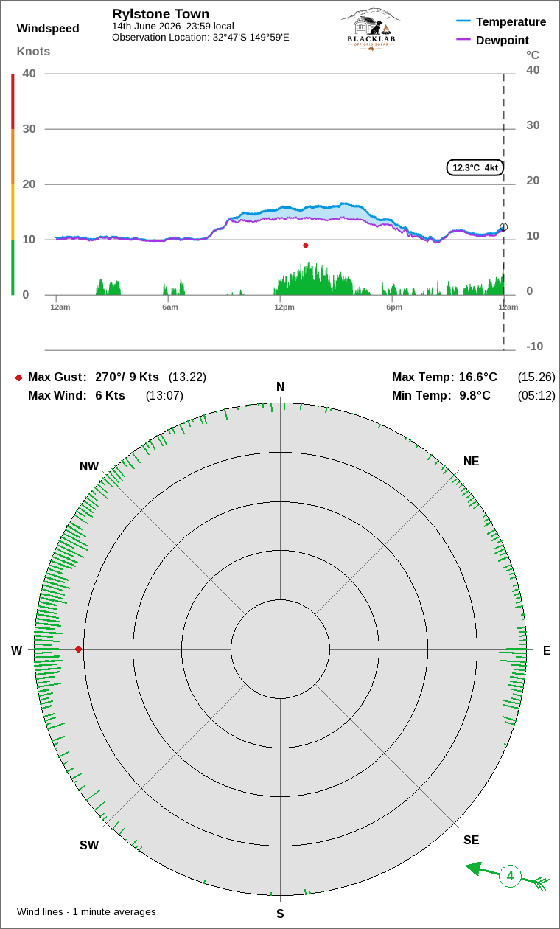This screenshot has height=929, width=560.
Task: Click the max wind time (13:07)
Action: coord(164,395)
